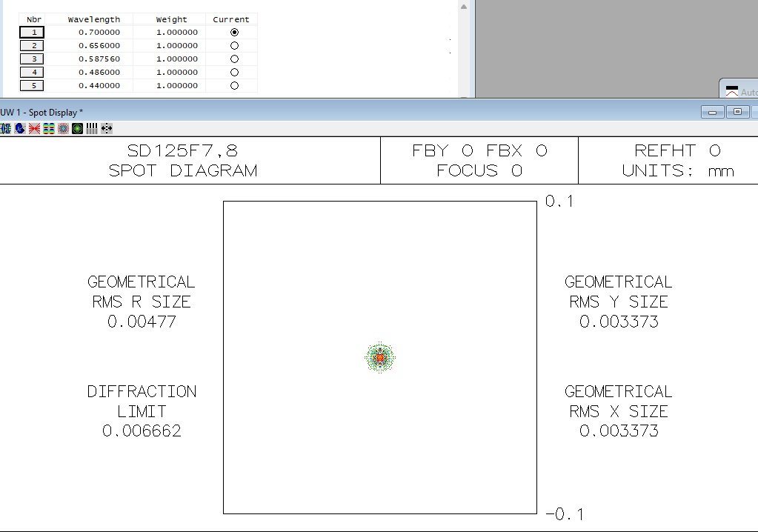Mark wavelength 4 (0.486000) as current
758x532 pixels.
[234, 73]
